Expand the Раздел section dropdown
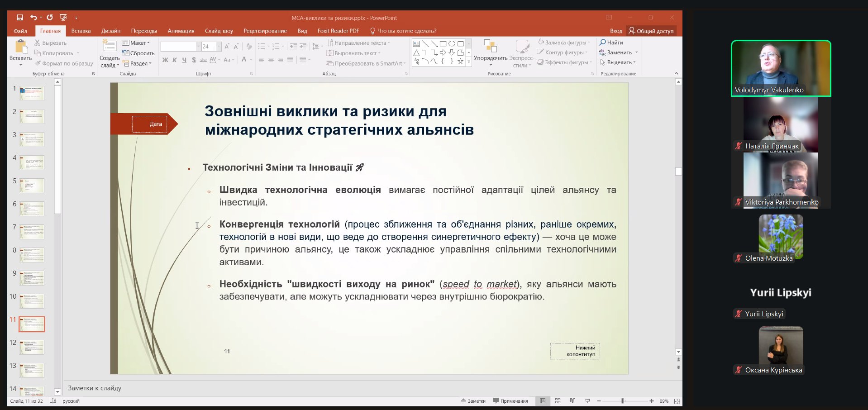 click(x=137, y=64)
